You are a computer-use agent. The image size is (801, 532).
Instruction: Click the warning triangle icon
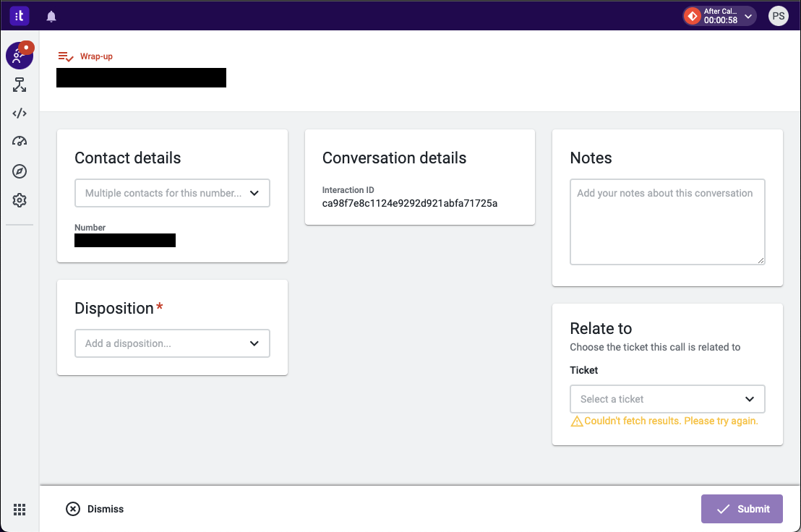(x=577, y=421)
